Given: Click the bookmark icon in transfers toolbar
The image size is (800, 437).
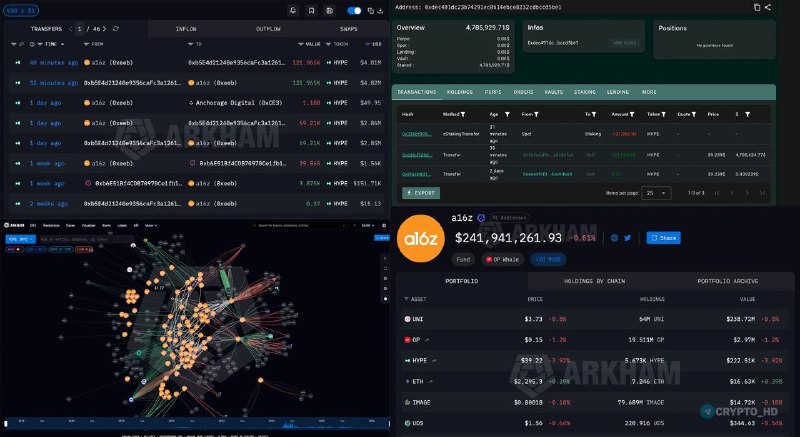Looking at the screenshot, I should [x=311, y=10].
